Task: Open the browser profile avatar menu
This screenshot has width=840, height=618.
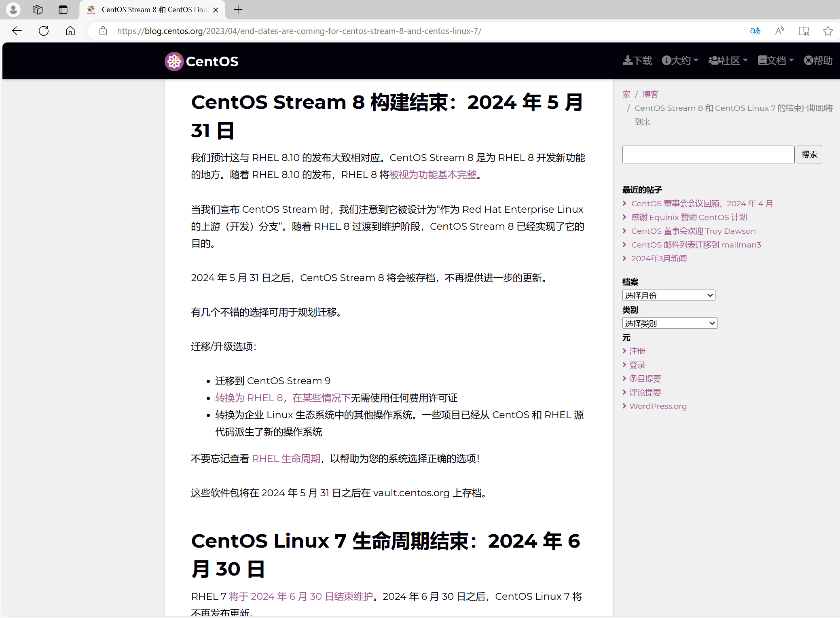Action: tap(13, 10)
